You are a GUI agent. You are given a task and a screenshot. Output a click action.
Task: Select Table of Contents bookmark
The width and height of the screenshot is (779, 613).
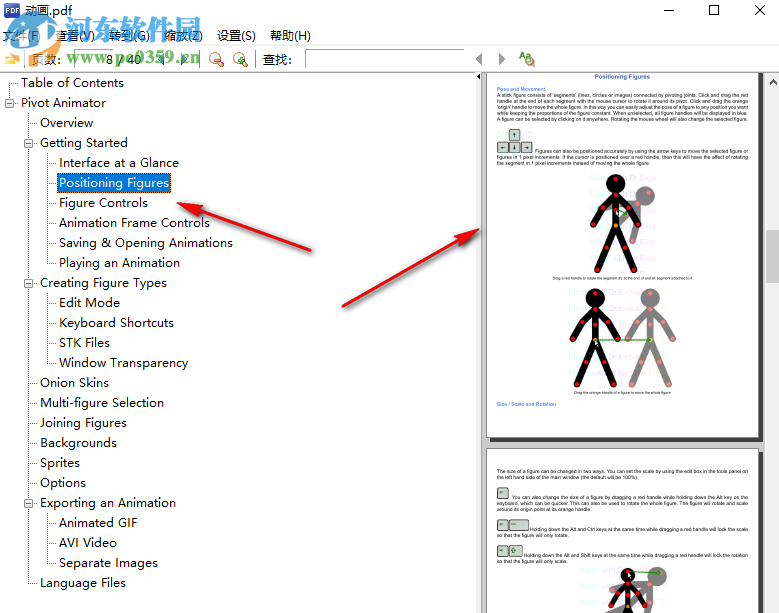coord(72,83)
